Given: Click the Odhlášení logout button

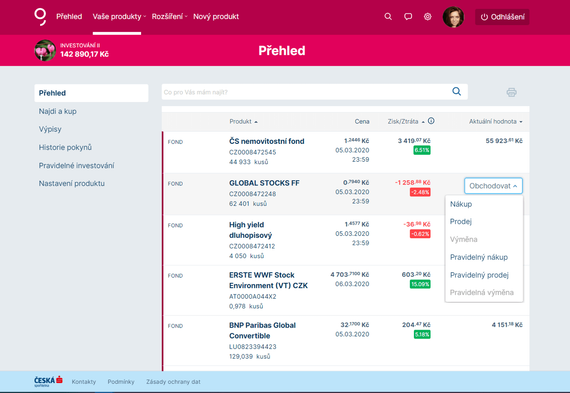Looking at the screenshot, I should pos(502,17).
